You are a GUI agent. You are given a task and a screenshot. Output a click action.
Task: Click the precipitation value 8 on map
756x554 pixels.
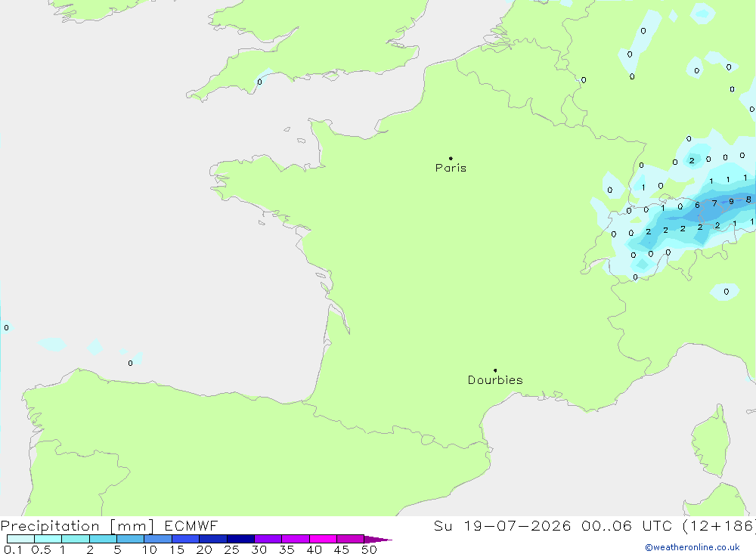(x=748, y=199)
